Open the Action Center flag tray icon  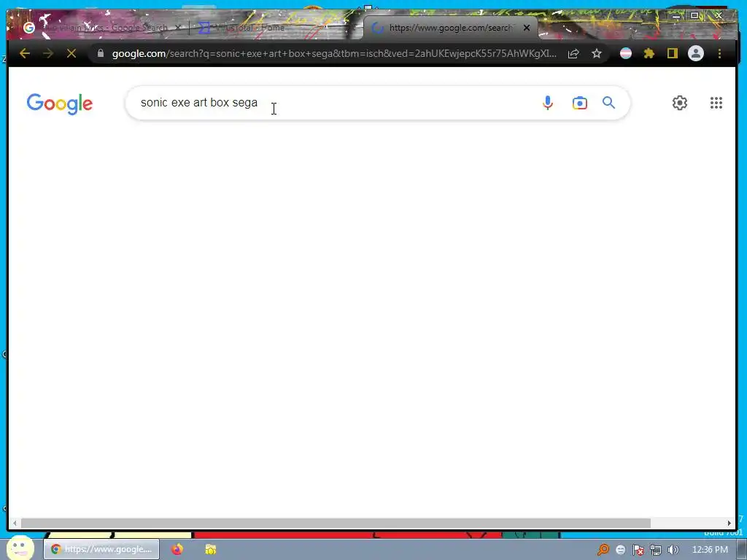(638, 550)
